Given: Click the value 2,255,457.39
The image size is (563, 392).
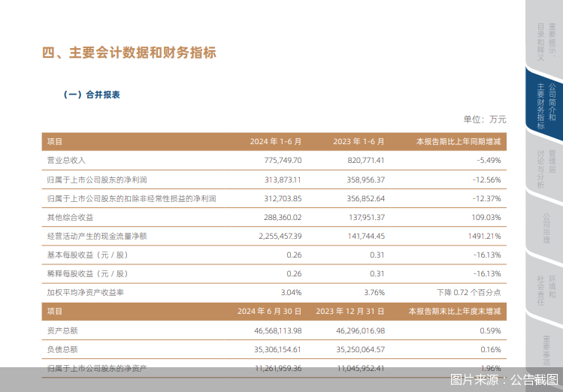Looking at the screenshot, I should (280, 236).
